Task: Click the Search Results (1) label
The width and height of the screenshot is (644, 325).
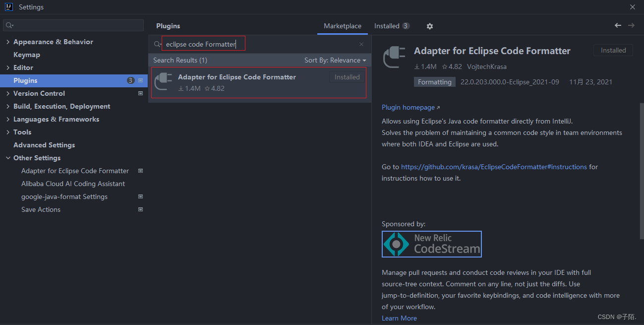Action: point(180,60)
